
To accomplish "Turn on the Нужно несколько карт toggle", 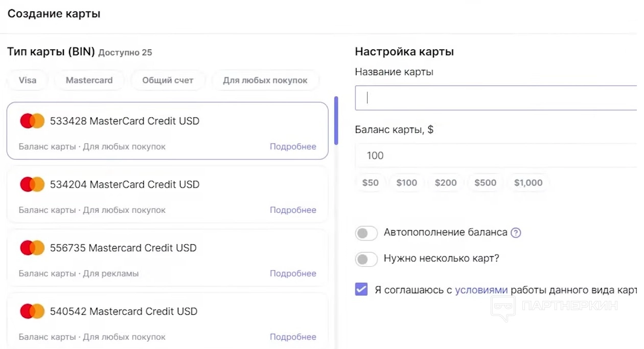I will (366, 259).
